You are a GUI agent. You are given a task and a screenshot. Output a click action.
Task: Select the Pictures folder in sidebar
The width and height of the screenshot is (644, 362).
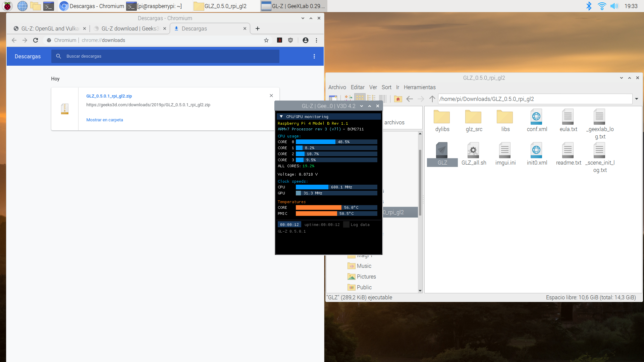366,277
